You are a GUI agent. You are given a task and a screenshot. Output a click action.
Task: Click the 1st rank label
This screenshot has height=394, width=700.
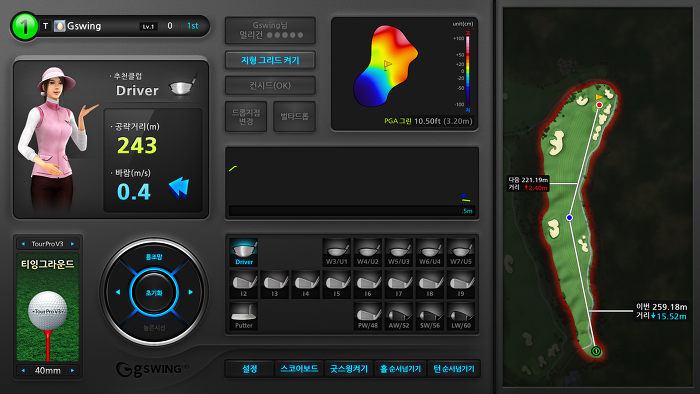pos(192,26)
